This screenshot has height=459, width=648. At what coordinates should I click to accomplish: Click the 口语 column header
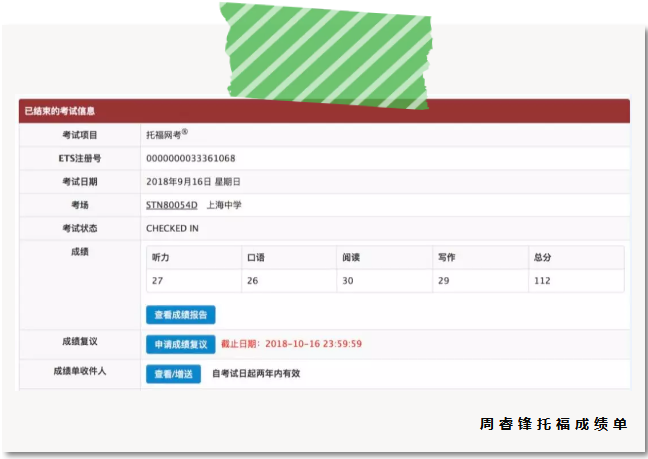(x=255, y=257)
